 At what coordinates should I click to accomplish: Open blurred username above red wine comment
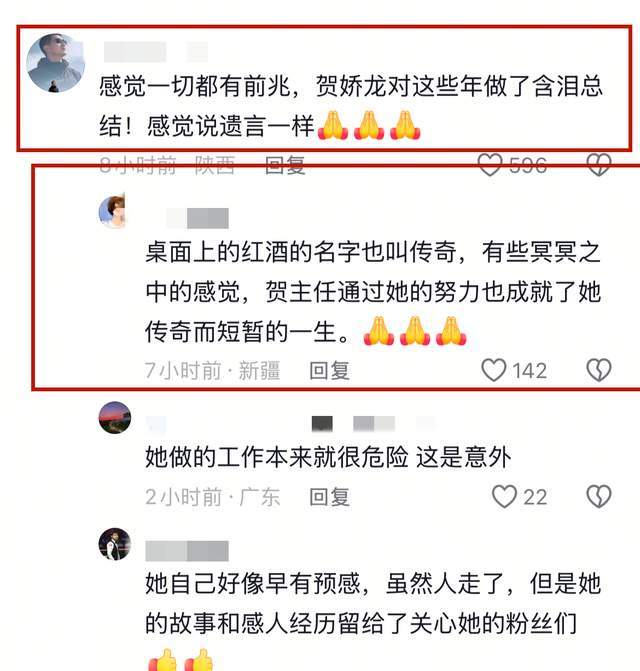click(197, 218)
